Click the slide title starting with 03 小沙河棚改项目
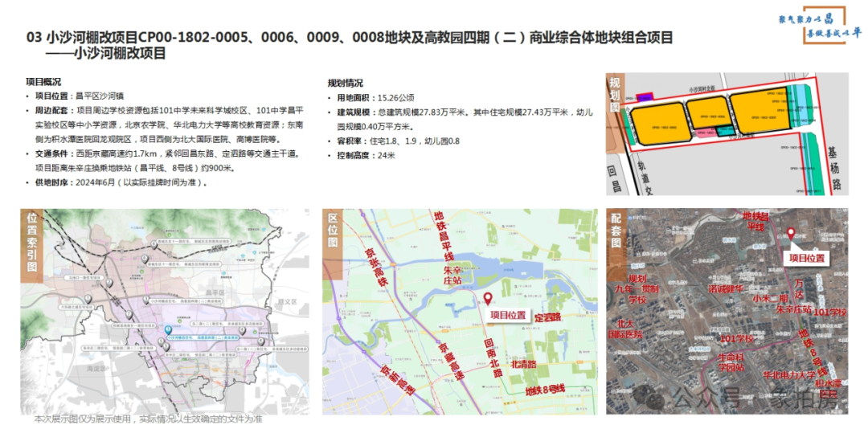868x433 pixels. 350,38
